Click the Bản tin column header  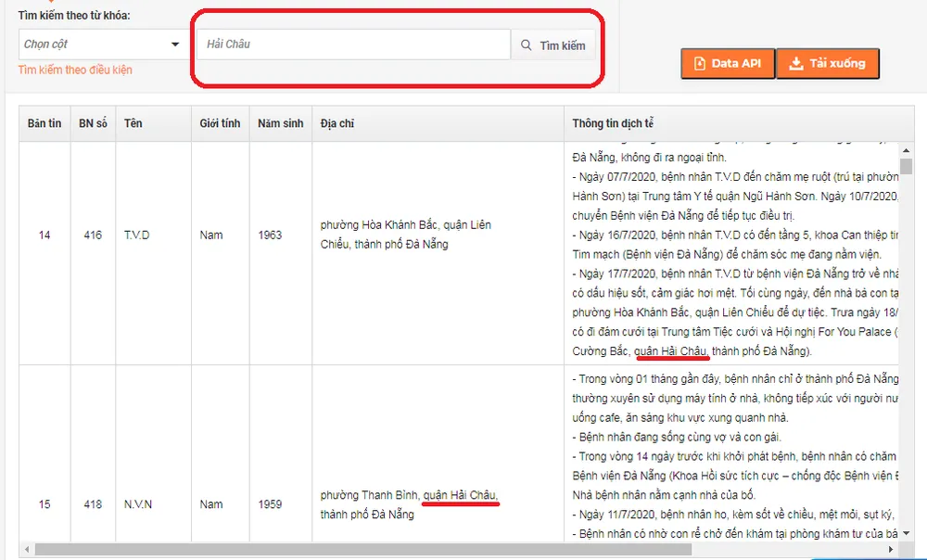(44, 123)
